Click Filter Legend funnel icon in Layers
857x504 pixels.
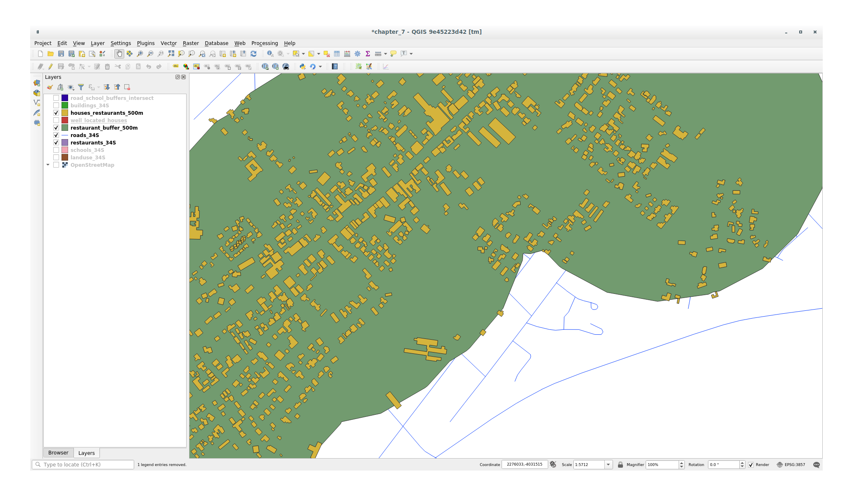[81, 87]
